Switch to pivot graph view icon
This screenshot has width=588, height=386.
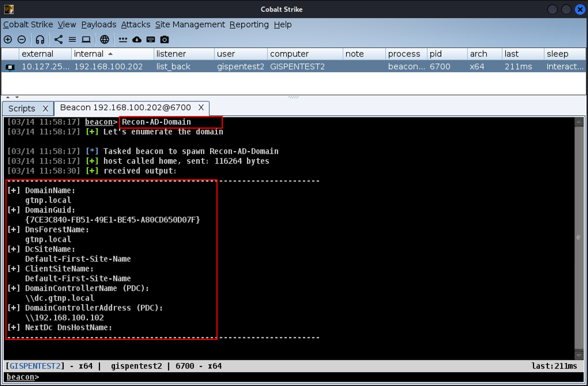pyautogui.click(x=58, y=40)
